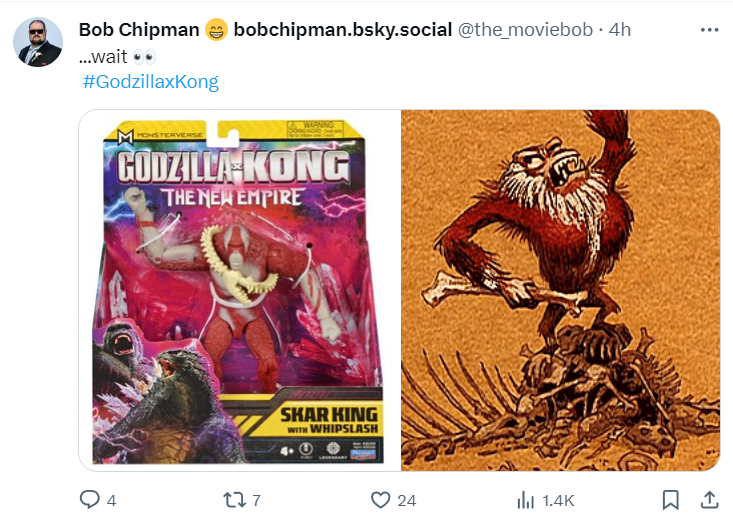The height and width of the screenshot is (521, 733).
Task: Click the reply speech bubble icon
Action: point(89,499)
